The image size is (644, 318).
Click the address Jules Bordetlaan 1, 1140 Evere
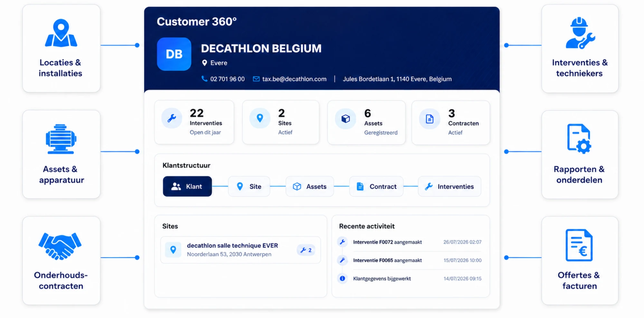pos(397,79)
